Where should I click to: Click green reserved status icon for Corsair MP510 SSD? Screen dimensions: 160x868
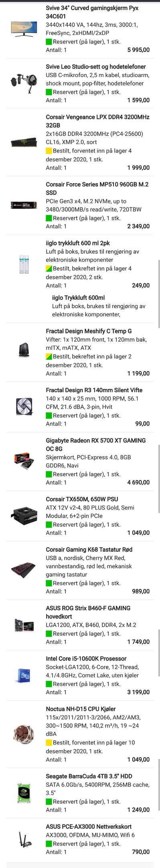pyautogui.click(x=49, y=218)
